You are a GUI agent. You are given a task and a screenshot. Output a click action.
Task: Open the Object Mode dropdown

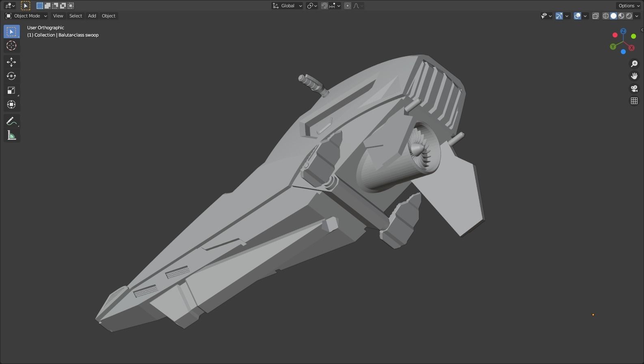pos(26,16)
